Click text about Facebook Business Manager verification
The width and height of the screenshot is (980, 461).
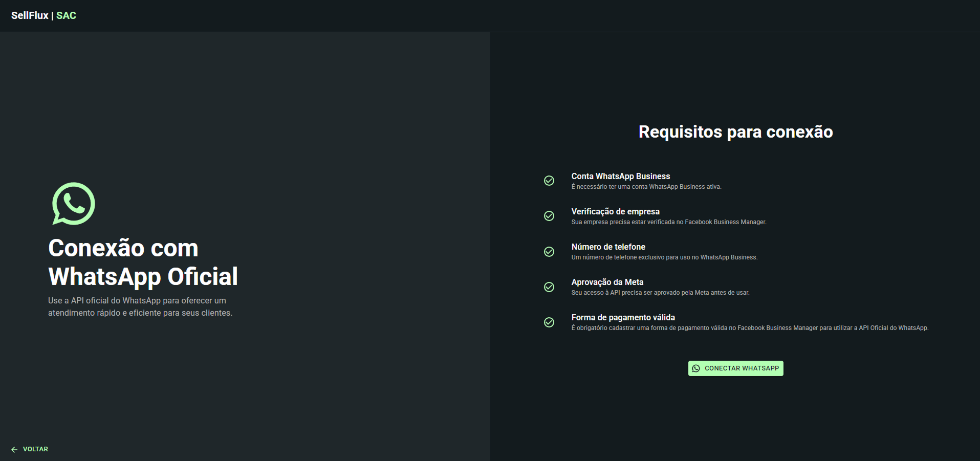point(669,222)
